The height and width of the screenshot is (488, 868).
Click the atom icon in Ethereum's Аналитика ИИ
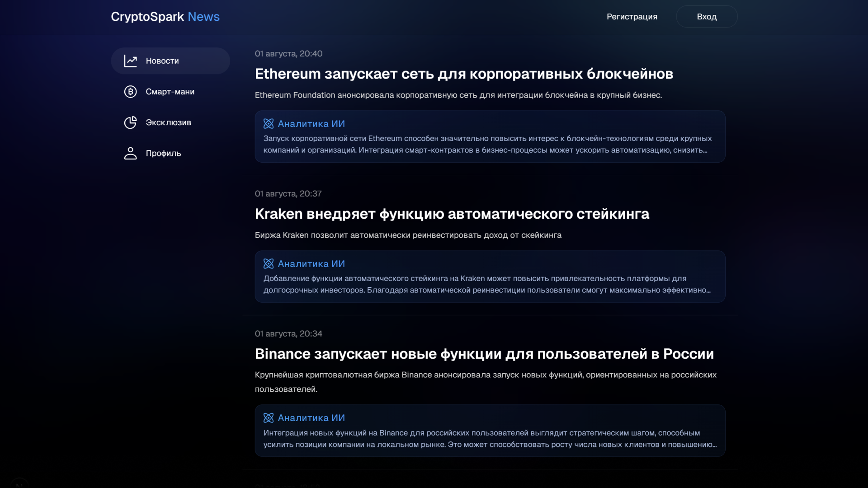pyautogui.click(x=269, y=124)
